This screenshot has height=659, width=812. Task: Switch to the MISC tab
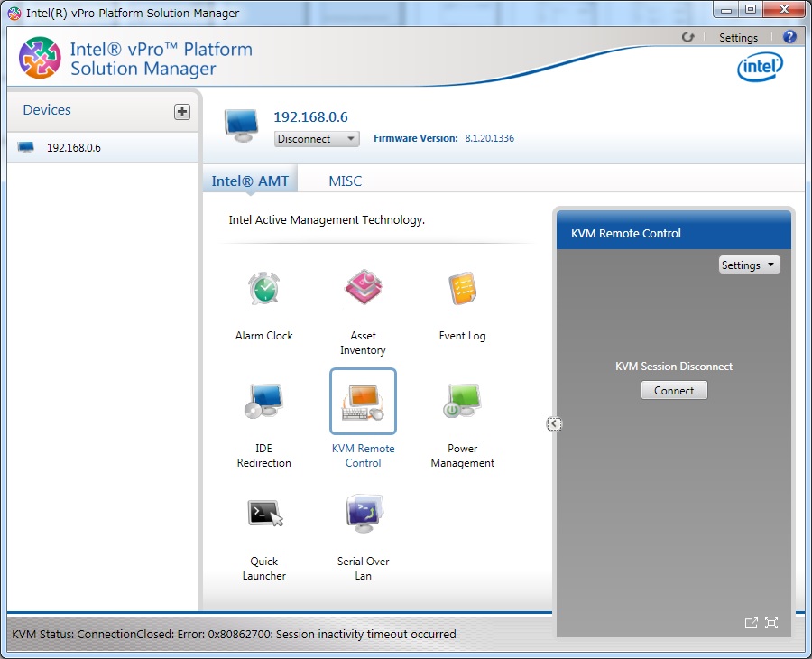tap(345, 181)
